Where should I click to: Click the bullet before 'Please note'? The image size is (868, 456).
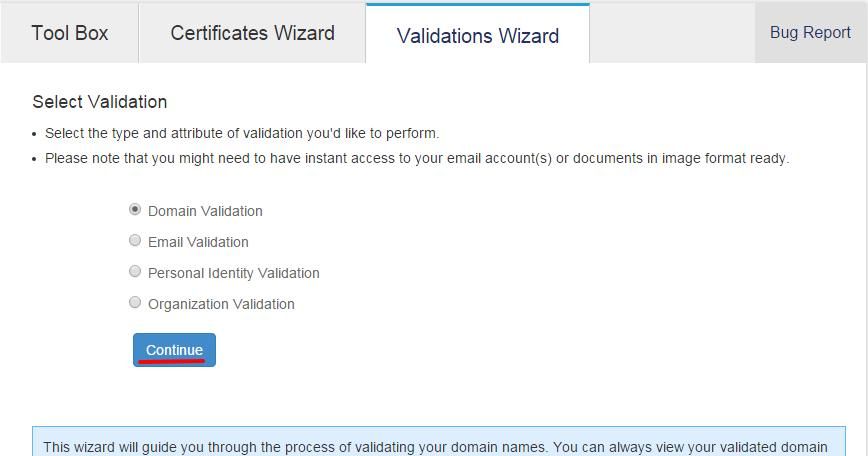pos(35,159)
